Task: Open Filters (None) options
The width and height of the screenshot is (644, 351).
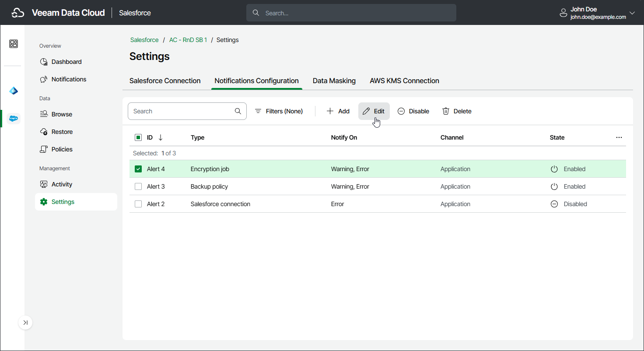Action: pos(279,111)
